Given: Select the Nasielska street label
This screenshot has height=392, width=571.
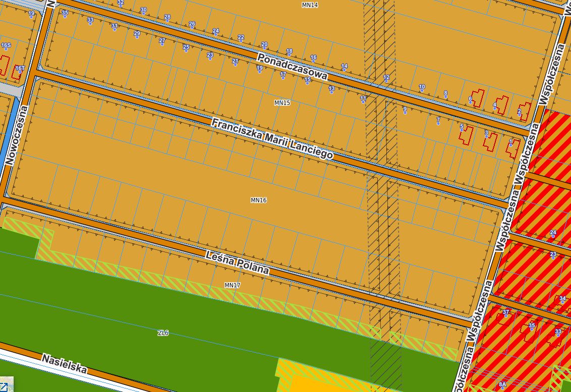Looking at the screenshot, I should tap(65, 364).
